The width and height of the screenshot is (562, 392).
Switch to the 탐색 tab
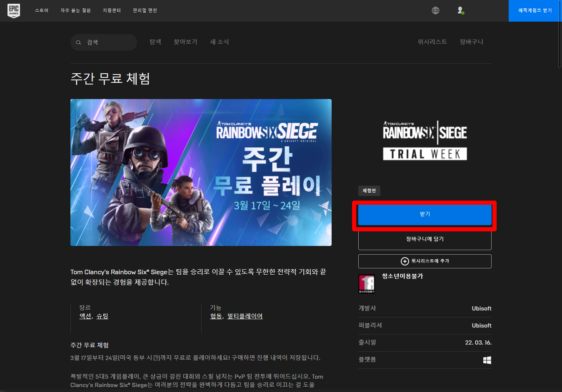(155, 42)
